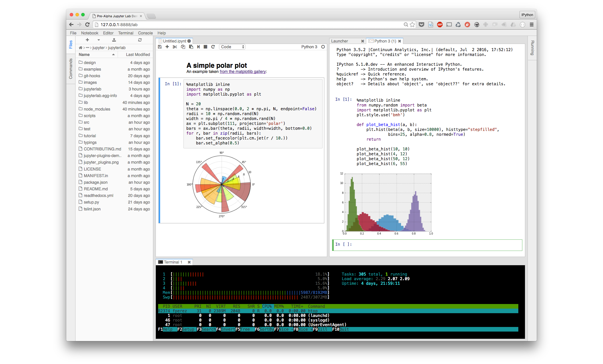Screen dimensions: 603x364
Task: Expand the dropdown arrow next to the new file plus
Action: [99, 40]
